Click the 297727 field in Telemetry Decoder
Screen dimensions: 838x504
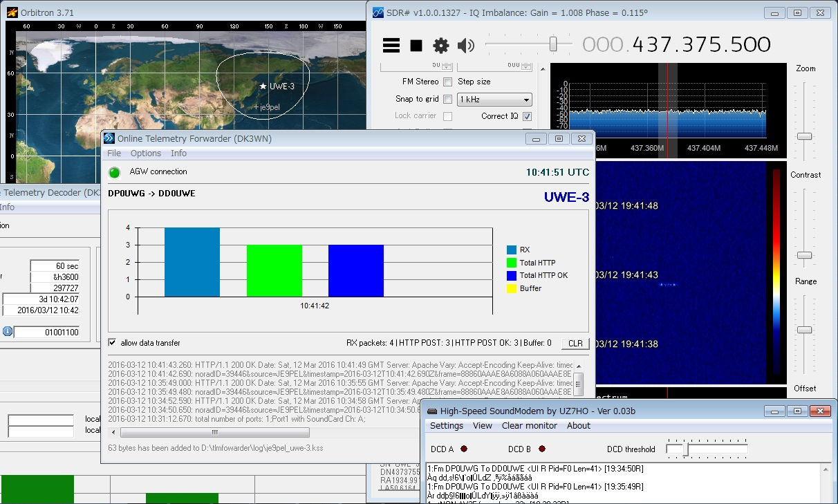[55, 288]
